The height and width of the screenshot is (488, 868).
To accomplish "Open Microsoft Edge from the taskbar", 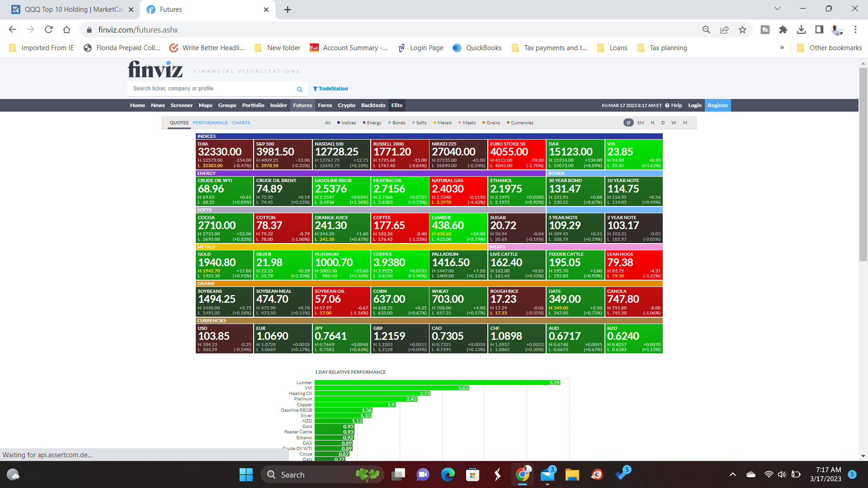I will point(448,474).
